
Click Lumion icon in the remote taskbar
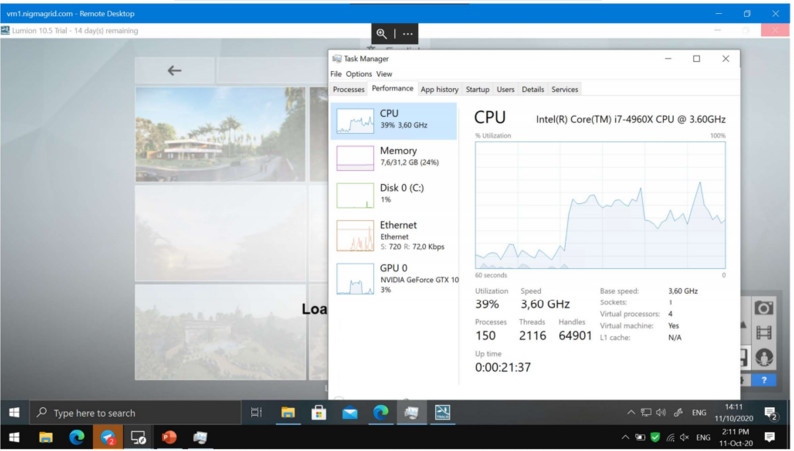444,414
